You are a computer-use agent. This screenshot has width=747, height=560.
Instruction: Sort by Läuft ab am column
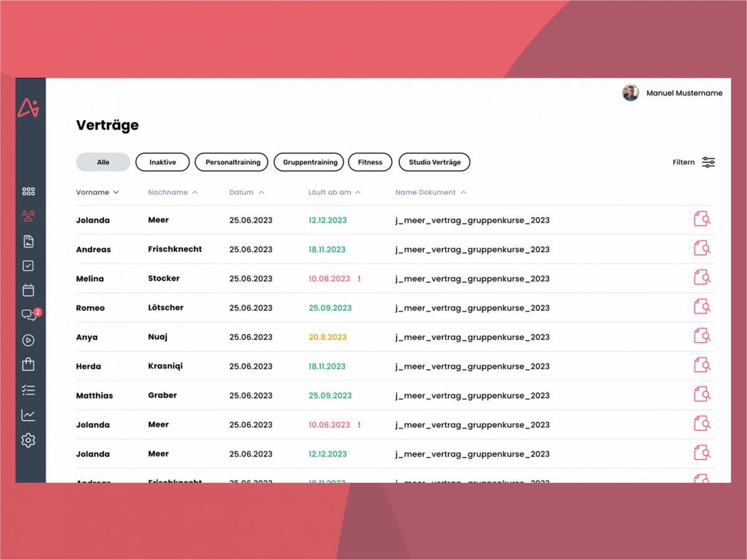[334, 193]
